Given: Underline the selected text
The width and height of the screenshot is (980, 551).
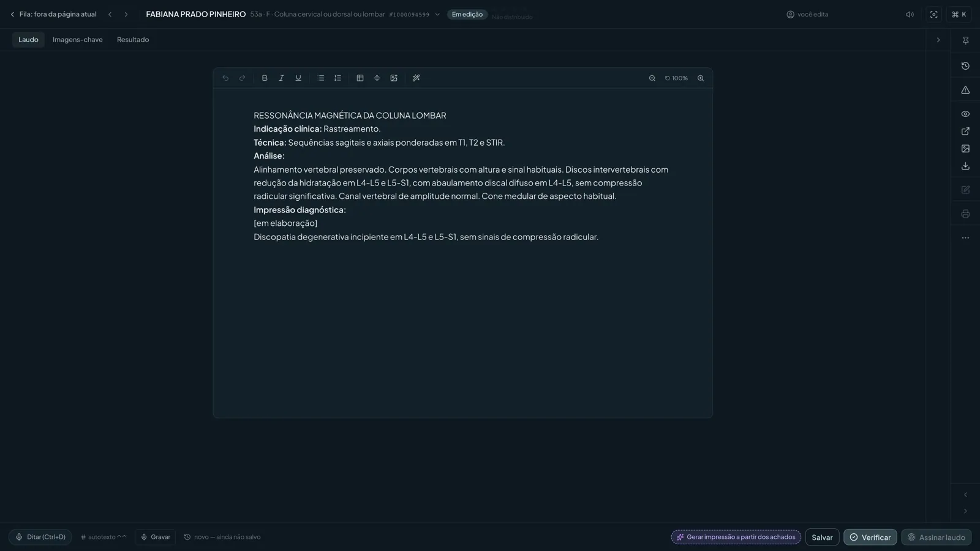Looking at the screenshot, I should click(x=298, y=78).
